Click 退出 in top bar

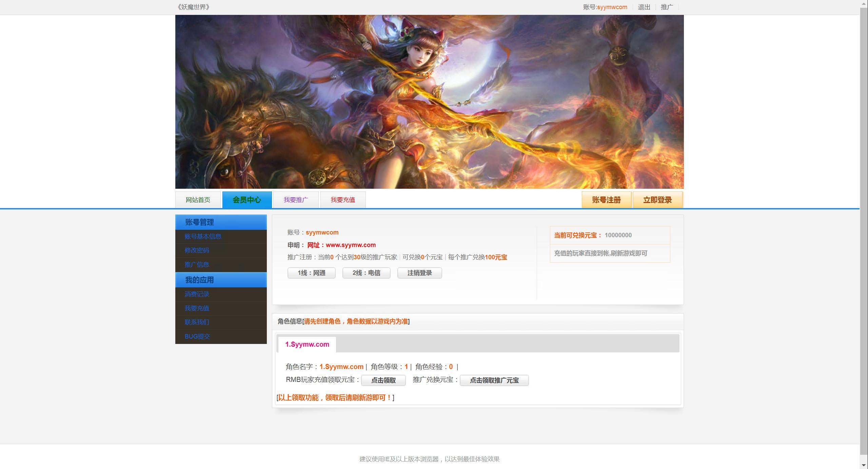click(644, 7)
